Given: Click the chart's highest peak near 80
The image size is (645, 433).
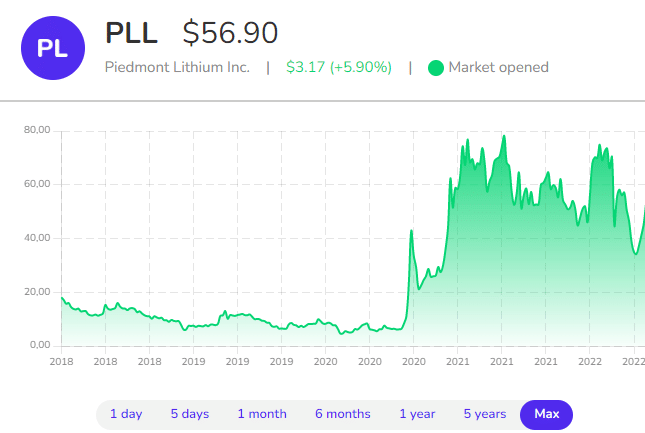Looking at the screenshot, I should pyautogui.click(x=504, y=136).
